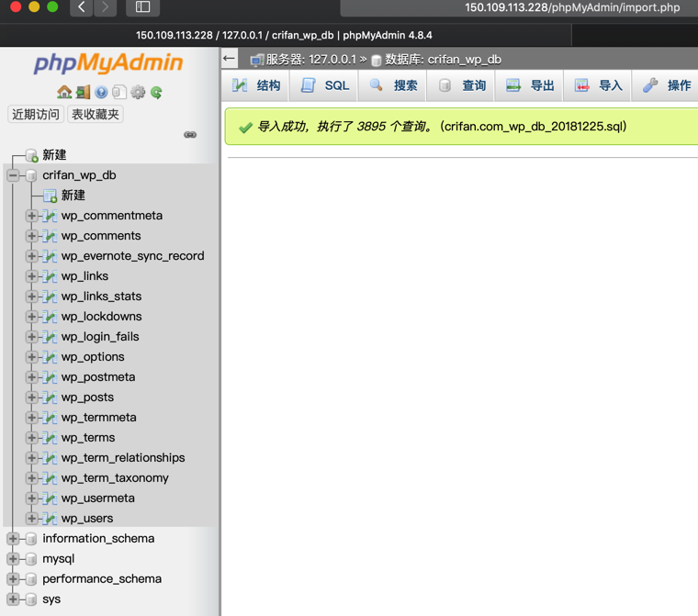Expand the wp_evernote_sync_record table node

(x=31, y=256)
